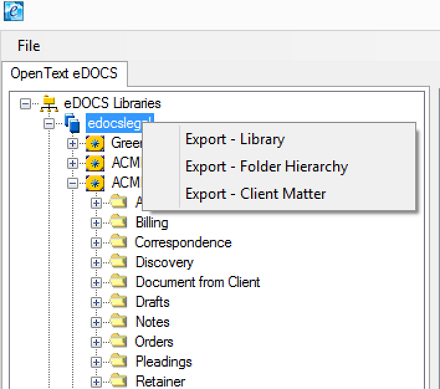This screenshot has width=440, height=389.
Task: Select the Drafts folder label
Action: click(x=152, y=302)
